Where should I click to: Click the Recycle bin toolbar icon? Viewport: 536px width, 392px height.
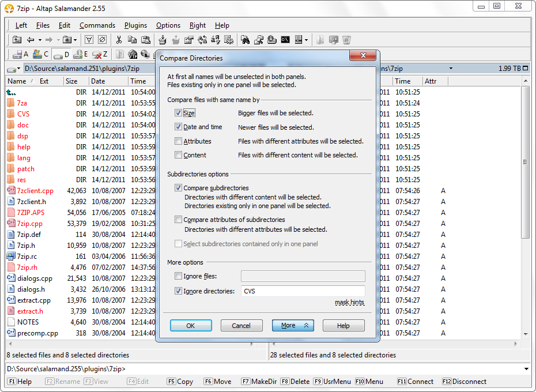[x=346, y=40]
